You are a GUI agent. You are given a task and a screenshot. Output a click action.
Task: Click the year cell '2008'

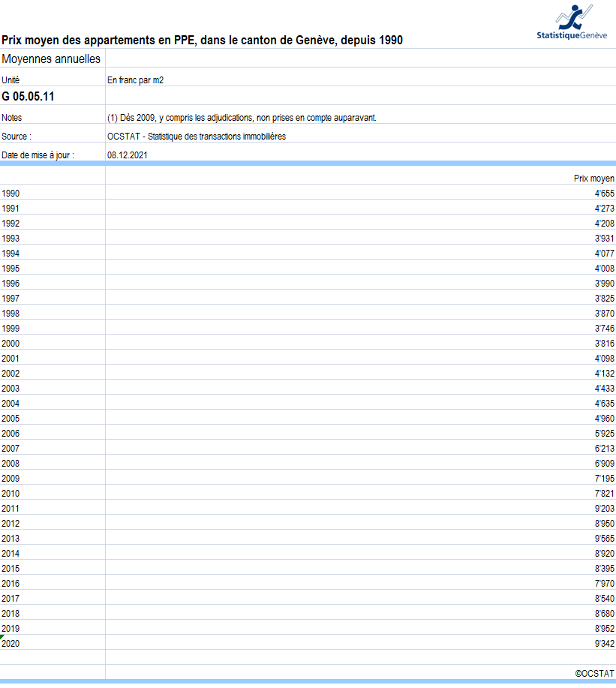(x=11, y=464)
